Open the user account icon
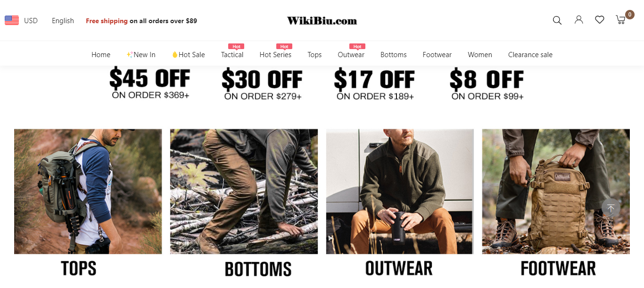 point(578,20)
